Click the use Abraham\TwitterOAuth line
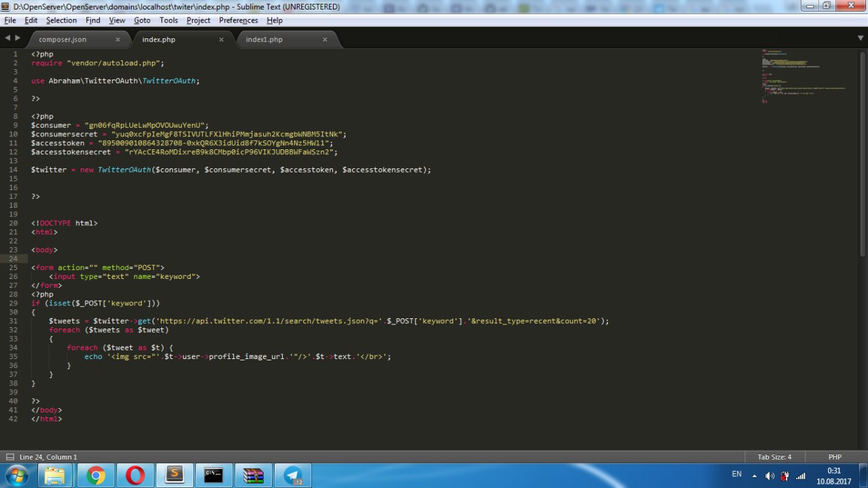The image size is (868, 488). 116,81
